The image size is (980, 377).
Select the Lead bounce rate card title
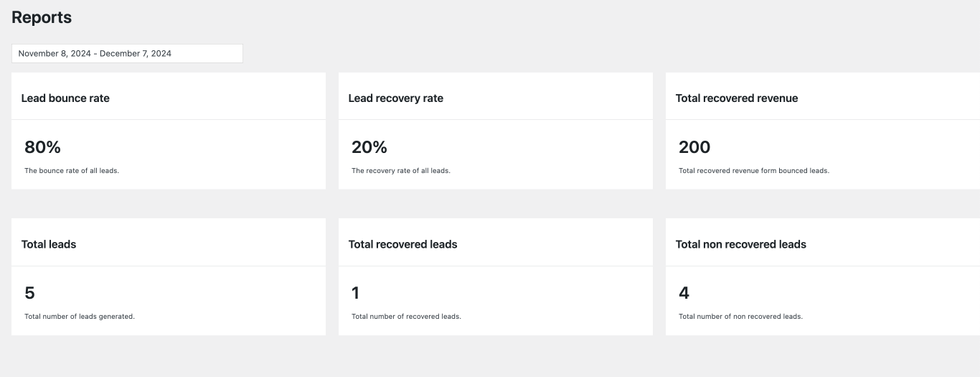click(65, 98)
